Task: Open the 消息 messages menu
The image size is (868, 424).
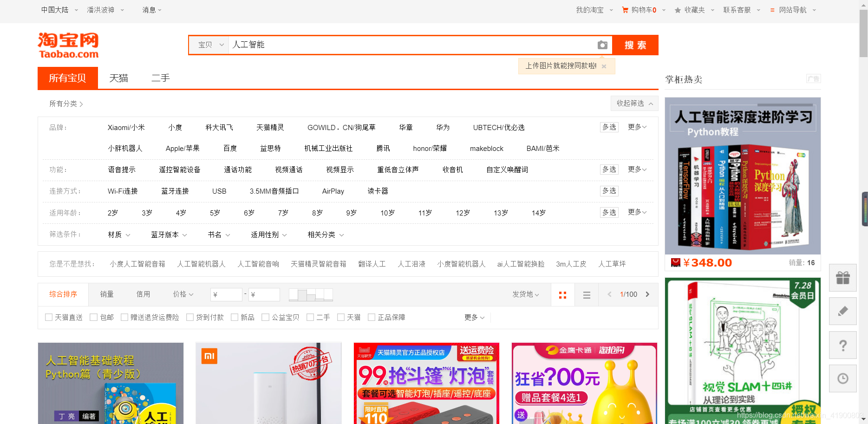Action: pyautogui.click(x=152, y=10)
